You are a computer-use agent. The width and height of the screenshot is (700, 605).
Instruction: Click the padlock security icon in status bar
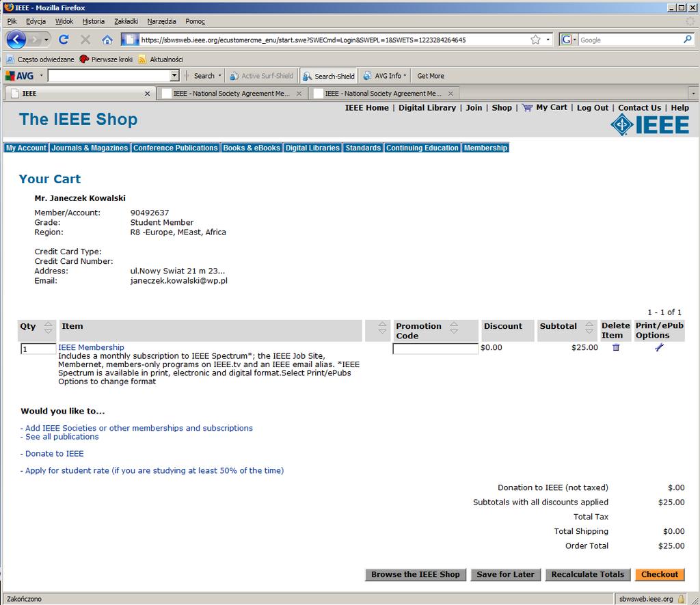681,599
